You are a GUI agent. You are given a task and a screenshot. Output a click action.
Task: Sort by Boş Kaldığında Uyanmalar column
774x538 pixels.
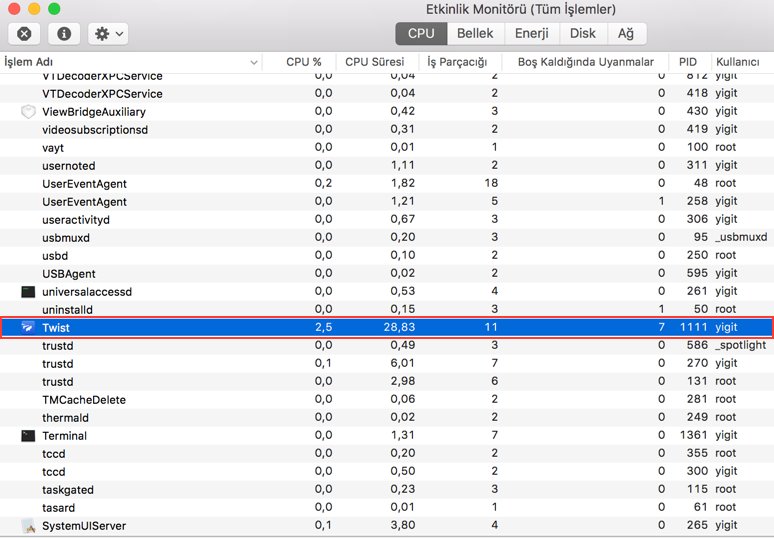pyautogui.click(x=585, y=62)
